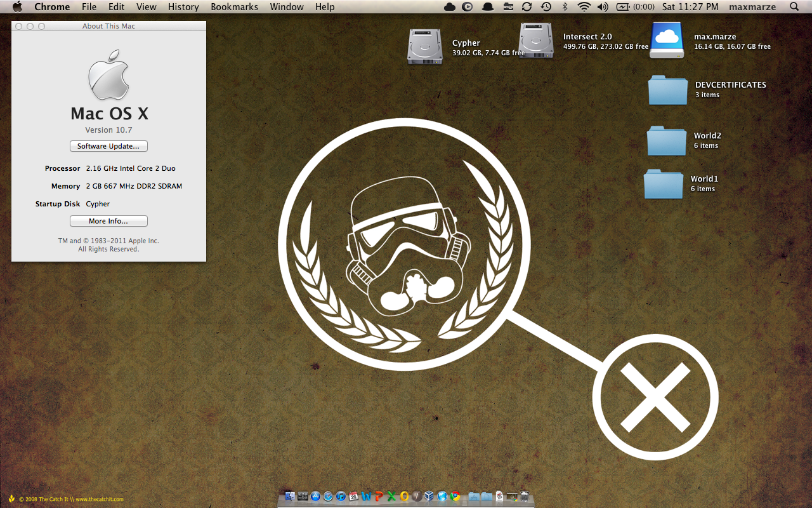Open the Documents stack in the Dock
Viewport: 812px width, 508px height.
tap(486, 497)
